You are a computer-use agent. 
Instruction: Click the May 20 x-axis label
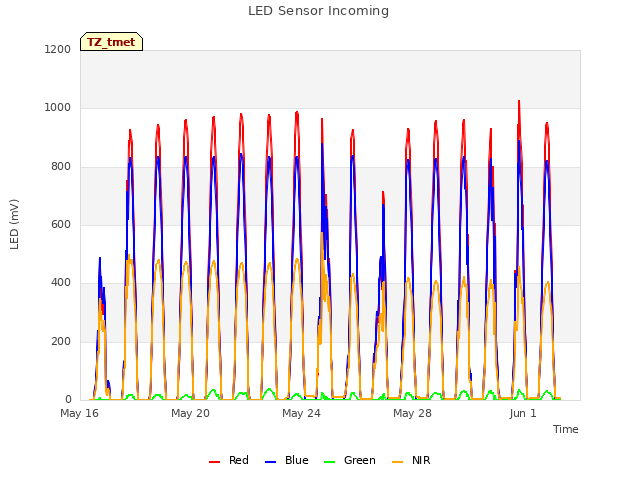[x=190, y=413]
